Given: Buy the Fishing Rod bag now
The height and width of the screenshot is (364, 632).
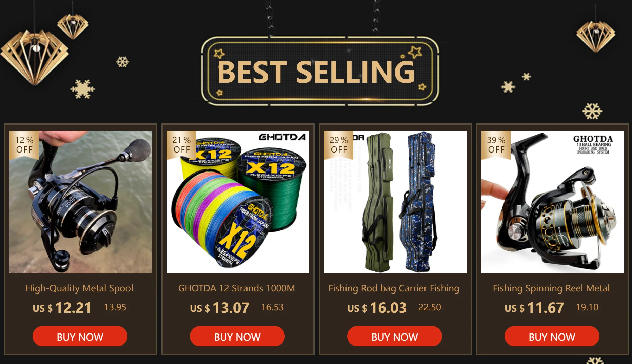Looking at the screenshot, I should coord(395,336).
